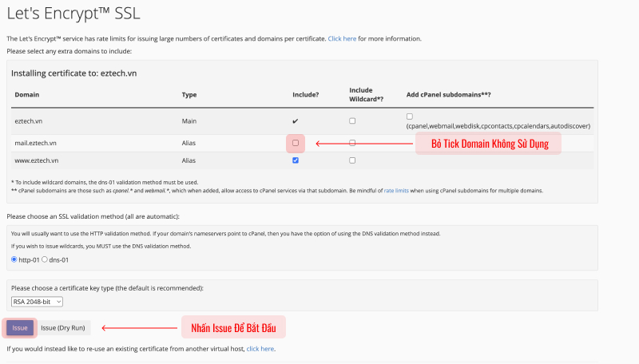Click the checkmark in the eztech.vn Include column

point(296,121)
